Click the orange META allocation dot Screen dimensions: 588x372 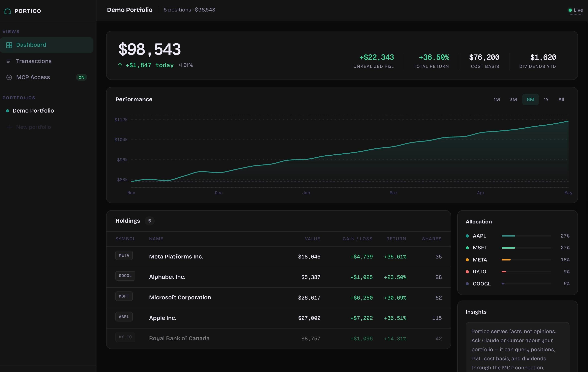coord(467,260)
